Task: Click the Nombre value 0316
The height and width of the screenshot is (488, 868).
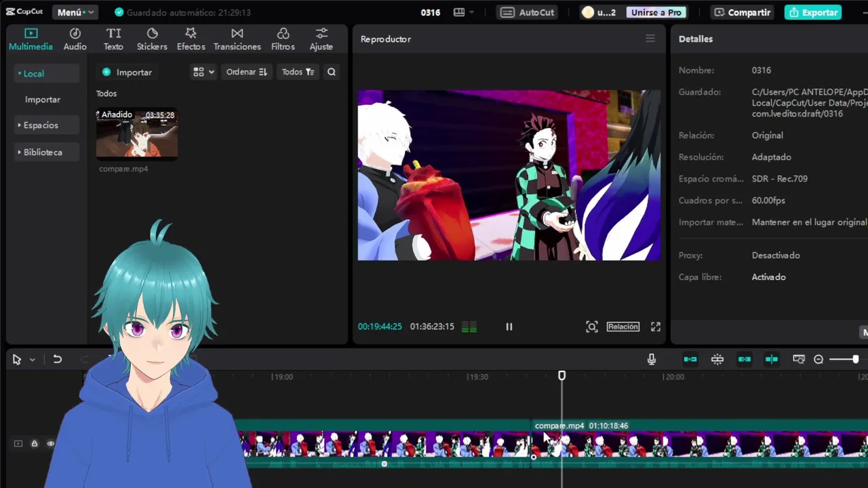Action: (761, 70)
